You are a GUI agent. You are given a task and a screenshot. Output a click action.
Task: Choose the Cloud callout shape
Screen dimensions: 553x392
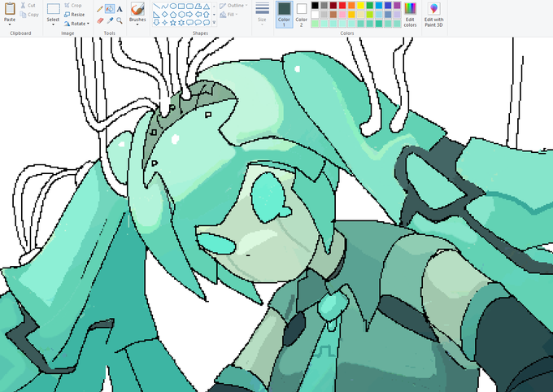click(207, 23)
